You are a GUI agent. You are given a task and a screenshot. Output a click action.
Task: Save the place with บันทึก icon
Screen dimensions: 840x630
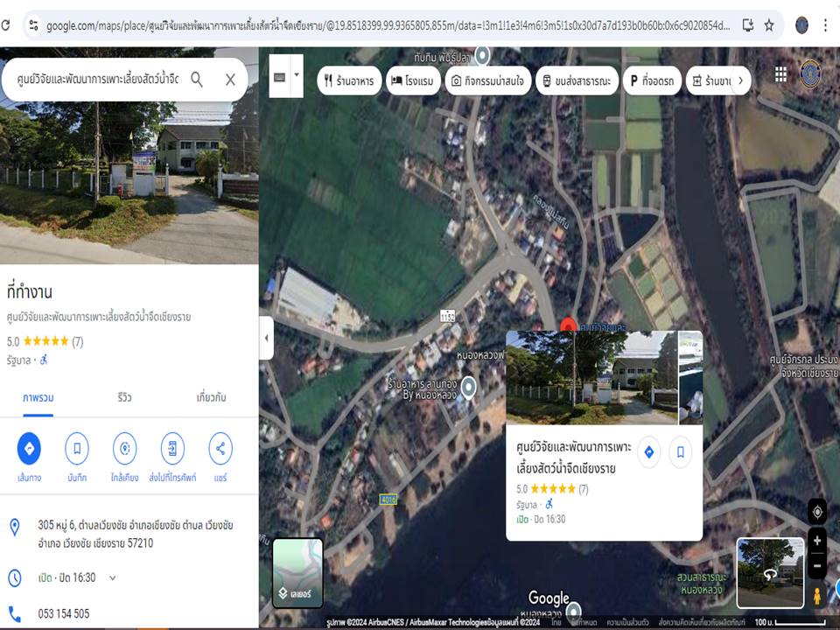click(x=77, y=448)
